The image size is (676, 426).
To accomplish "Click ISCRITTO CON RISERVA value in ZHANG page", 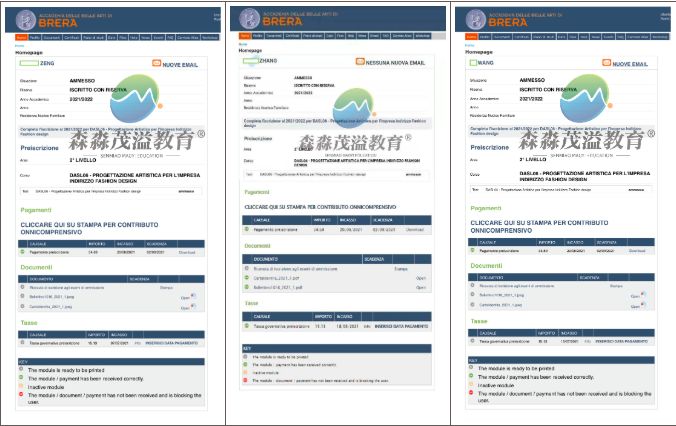I will pyautogui.click(x=314, y=85).
